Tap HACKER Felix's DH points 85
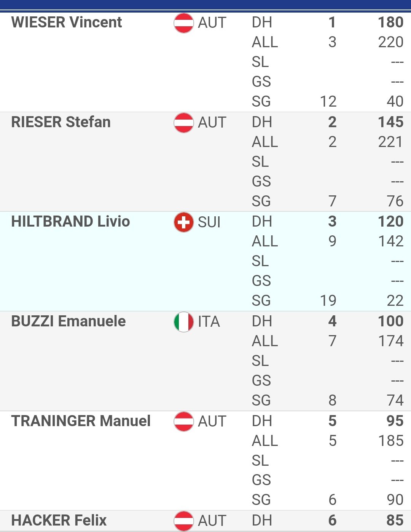The width and height of the screenshot is (411, 532). click(x=395, y=520)
